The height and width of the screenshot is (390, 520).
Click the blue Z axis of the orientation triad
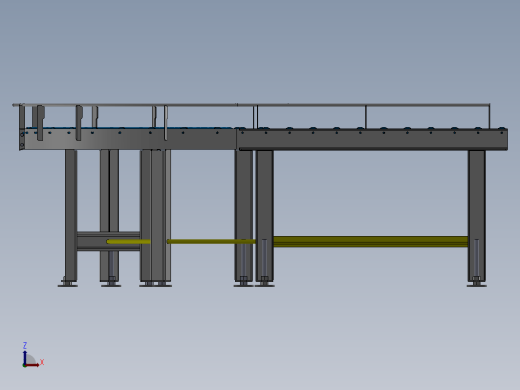[x=25, y=357]
